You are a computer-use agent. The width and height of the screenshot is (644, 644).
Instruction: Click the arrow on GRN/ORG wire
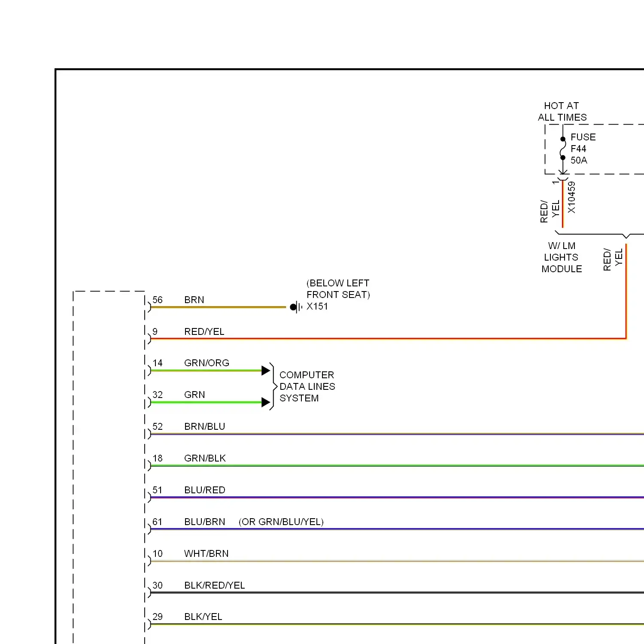click(266, 370)
